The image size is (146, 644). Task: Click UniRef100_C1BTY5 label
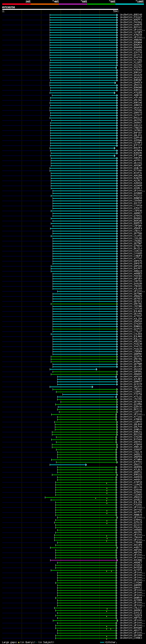coord(131,412)
